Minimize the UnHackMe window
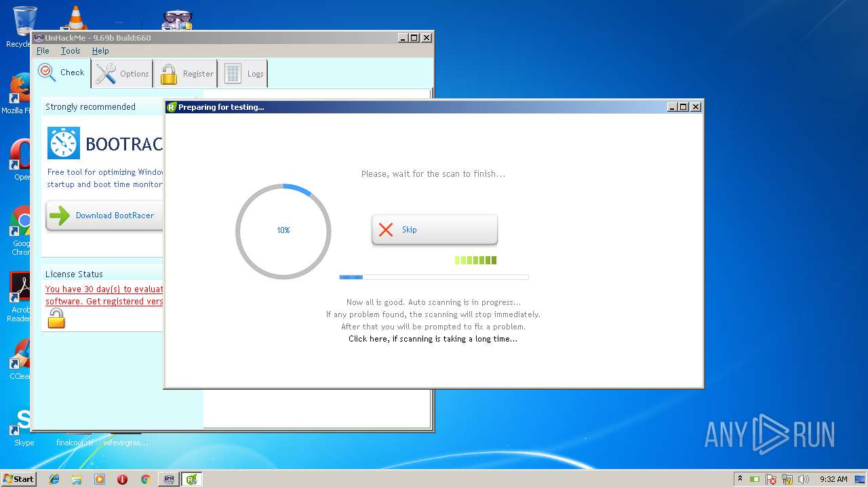 (403, 38)
